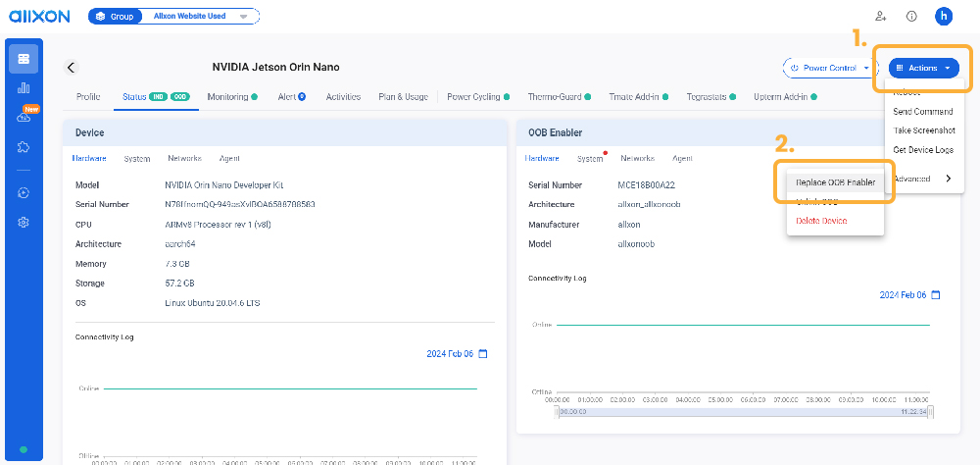This screenshot has height=465, width=980.
Task: Open the cloud icon marked New
Action: (24, 117)
